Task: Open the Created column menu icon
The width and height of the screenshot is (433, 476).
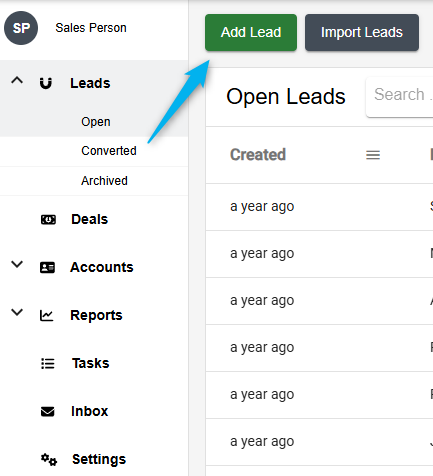Action: click(x=373, y=155)
